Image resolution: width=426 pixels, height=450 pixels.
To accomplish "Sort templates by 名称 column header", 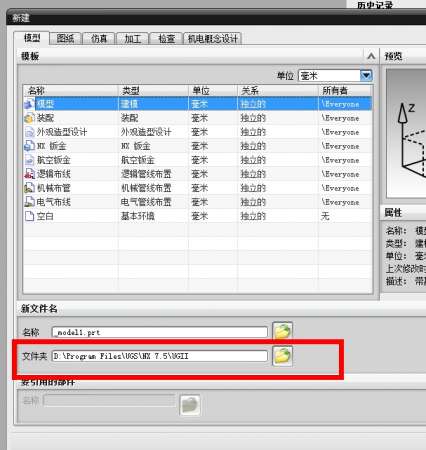I will (x=70, y=90).
